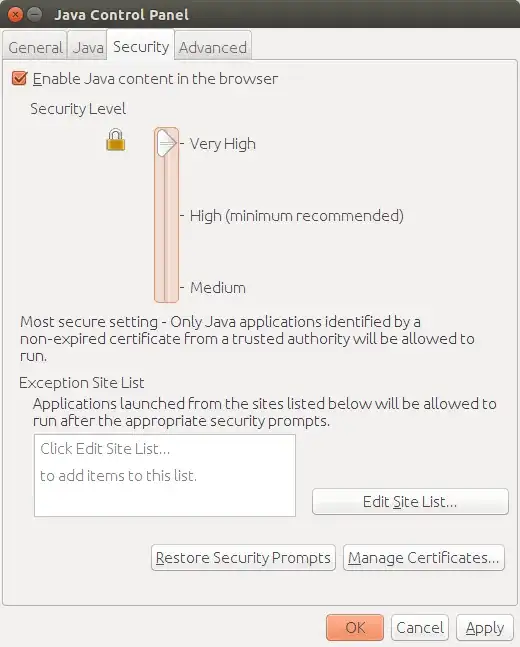520x647 pixels.
Task: Minimize the Java Control Panel window
Action: click(x=35, y=15)
